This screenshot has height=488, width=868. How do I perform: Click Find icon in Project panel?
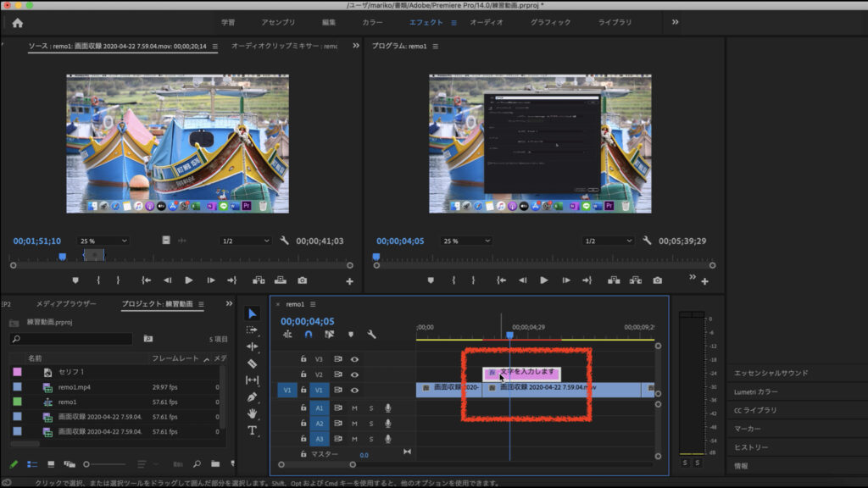(197, 463)
